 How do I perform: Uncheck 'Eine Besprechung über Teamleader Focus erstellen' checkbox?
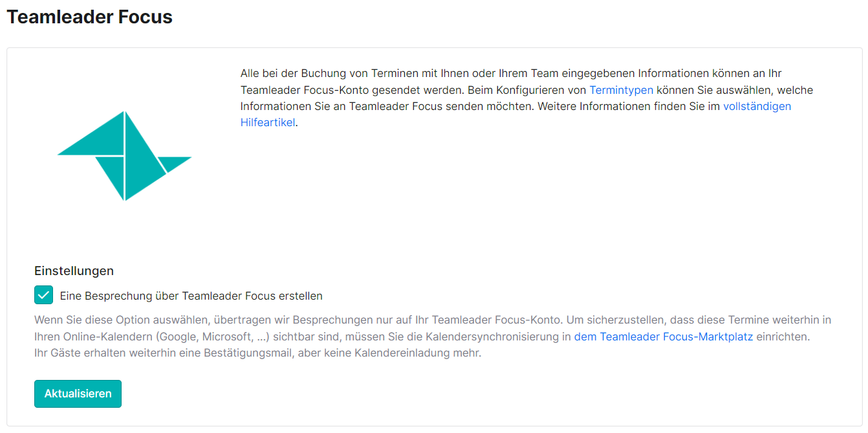(x=44, y=295)
